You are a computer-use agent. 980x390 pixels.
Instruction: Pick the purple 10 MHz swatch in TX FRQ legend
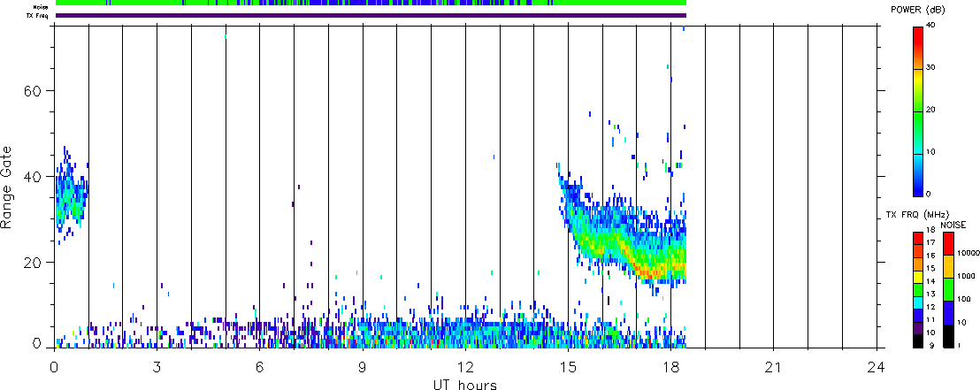tap(918, 328)
